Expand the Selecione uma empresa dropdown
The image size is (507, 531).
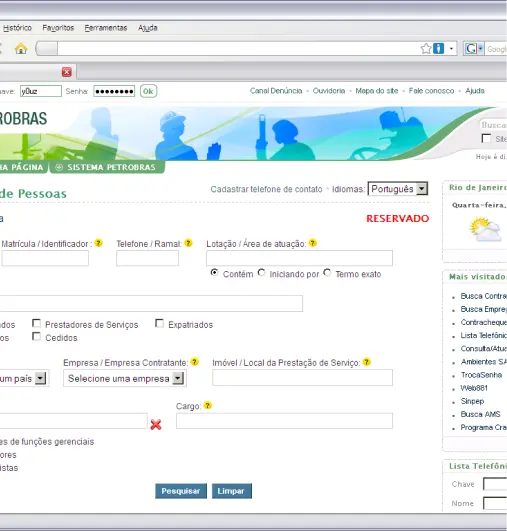[x=124, y=378]
